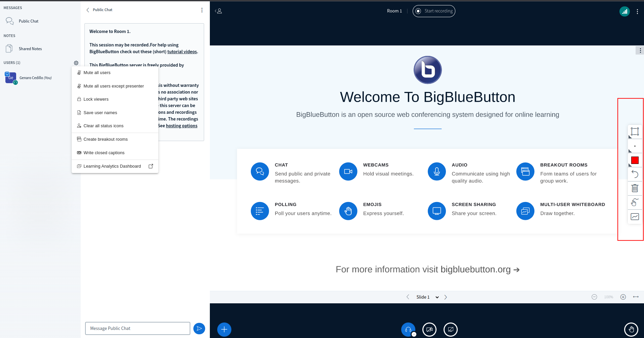Choose Create breakout rooms
This screenshot has height=338, width=644.
pyautogui.click(x=115, y=139)
